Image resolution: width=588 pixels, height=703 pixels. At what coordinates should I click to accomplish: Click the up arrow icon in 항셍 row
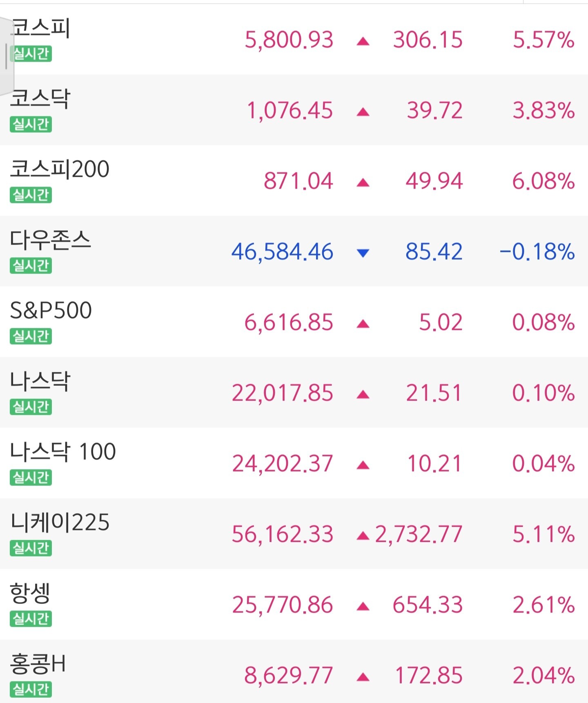pos(363,607)
